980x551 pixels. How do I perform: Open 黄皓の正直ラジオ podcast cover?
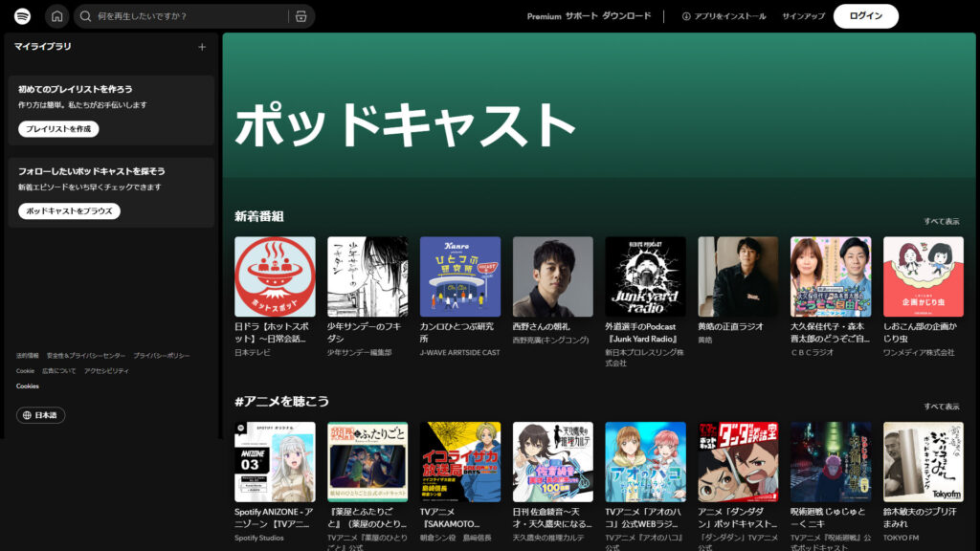[x=738, y=276]
